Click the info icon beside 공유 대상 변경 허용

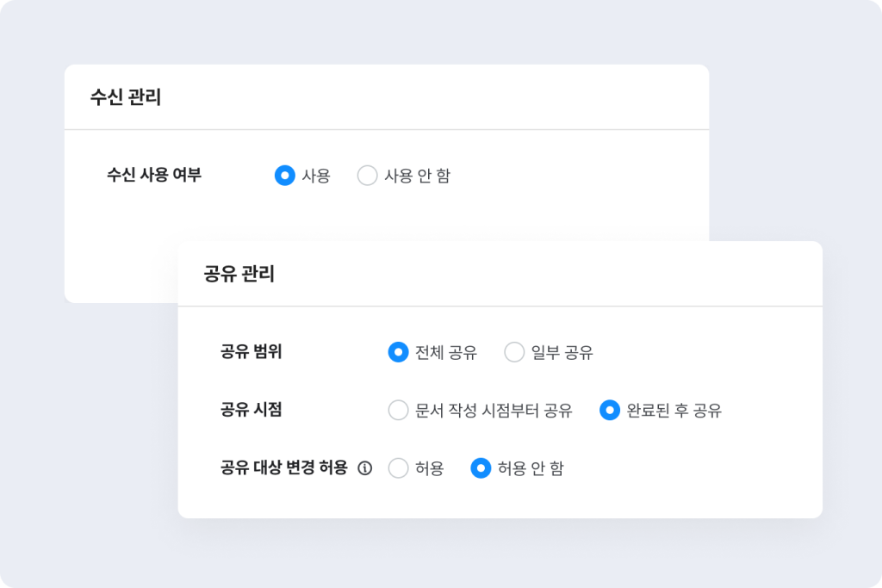point(365,468)
